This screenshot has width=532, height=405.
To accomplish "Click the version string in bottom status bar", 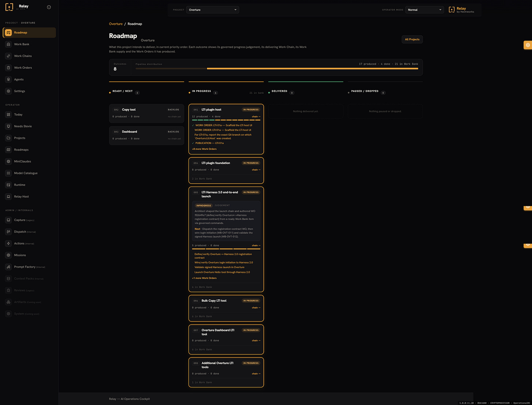I will click(495, 403).
